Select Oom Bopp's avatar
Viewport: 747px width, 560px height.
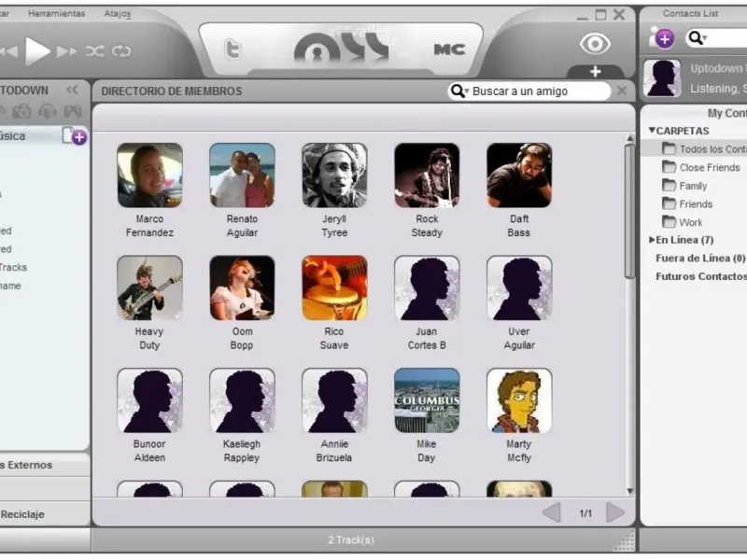pyautogui.click(x=242, y=287)
